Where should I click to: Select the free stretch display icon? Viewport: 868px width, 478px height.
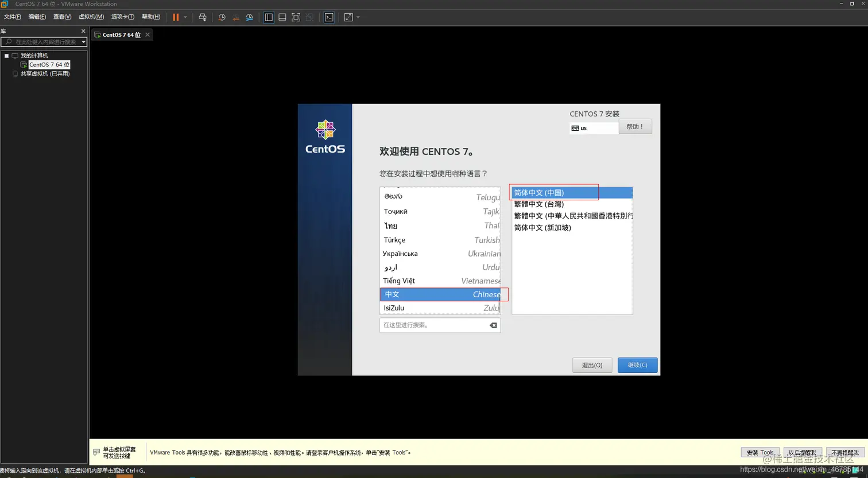348,17
